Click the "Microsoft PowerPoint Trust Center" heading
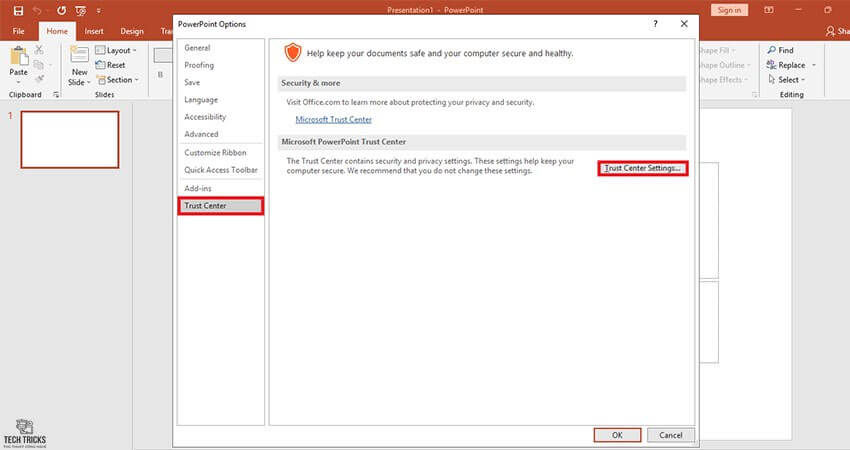850x450 pixels. tap(344, 142)
